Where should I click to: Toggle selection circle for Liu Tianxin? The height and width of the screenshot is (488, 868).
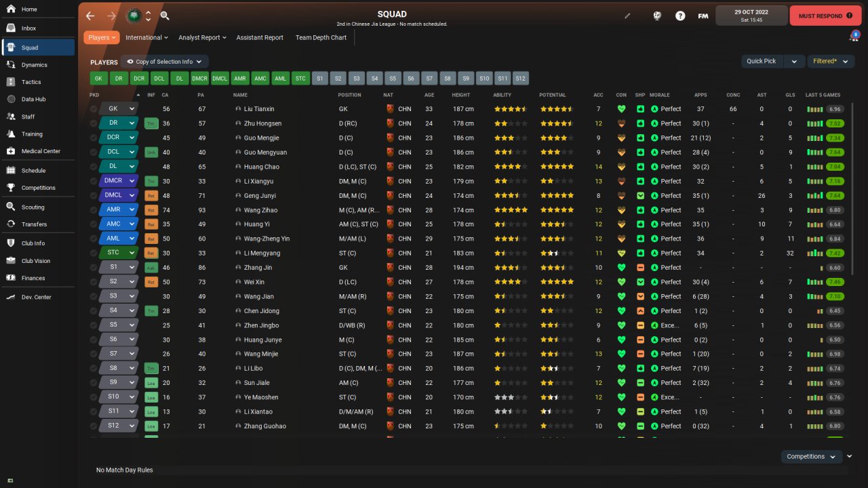tap(94, 108)
